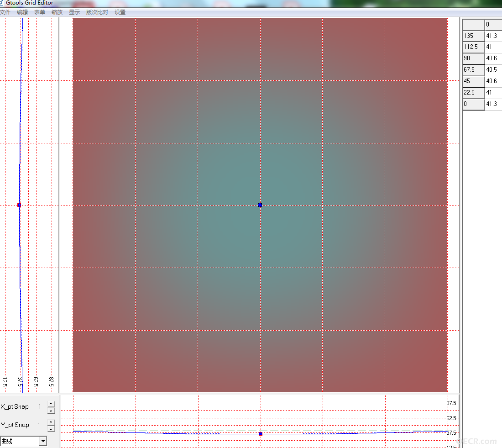Image resolution: width=502 pixels, height=448 pixels.
Task: Click the Y_pt Snap value field
Action: tap(39, 425)
